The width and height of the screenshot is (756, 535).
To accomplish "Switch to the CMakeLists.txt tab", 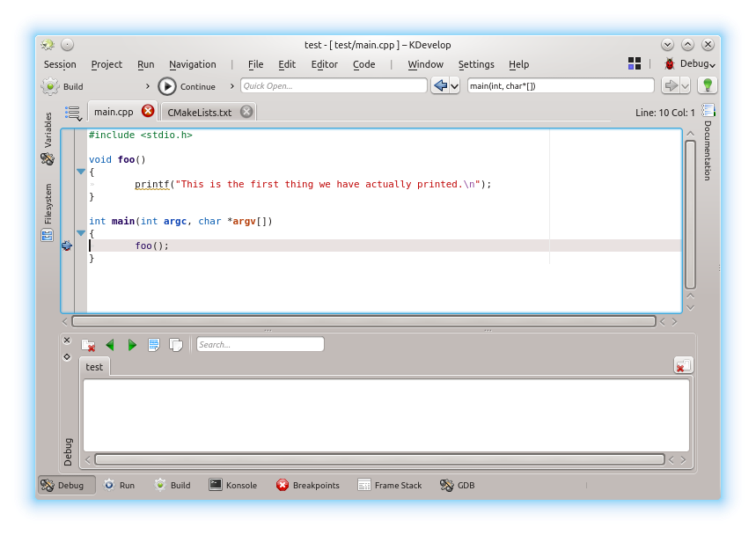I will (x=200, y=112).
